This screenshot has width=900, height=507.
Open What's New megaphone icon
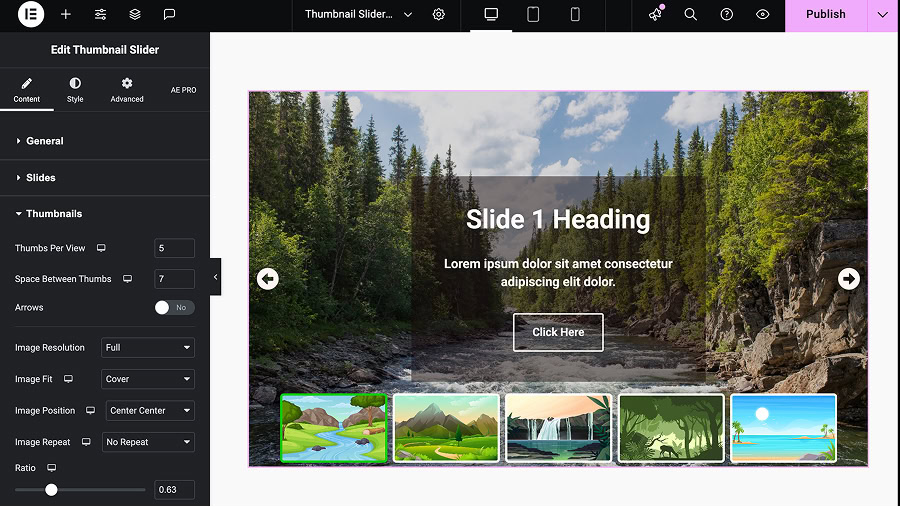point(655,14)
